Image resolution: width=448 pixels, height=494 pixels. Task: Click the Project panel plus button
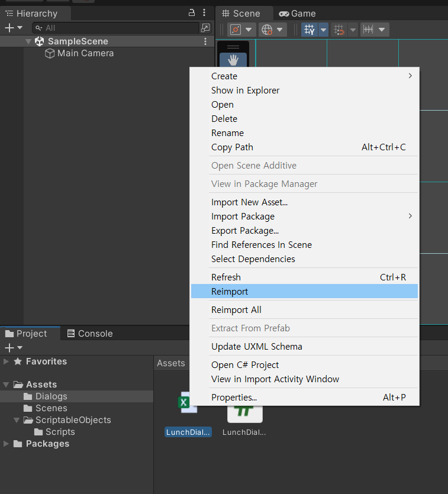tap(9, 347)
